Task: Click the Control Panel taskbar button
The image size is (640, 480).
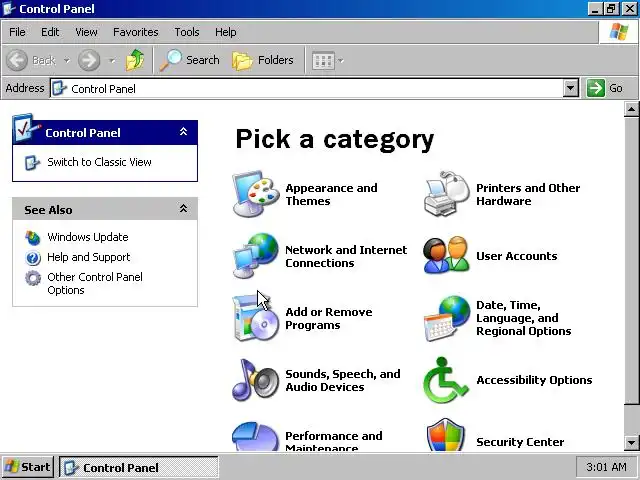Action: click(139, 467)
